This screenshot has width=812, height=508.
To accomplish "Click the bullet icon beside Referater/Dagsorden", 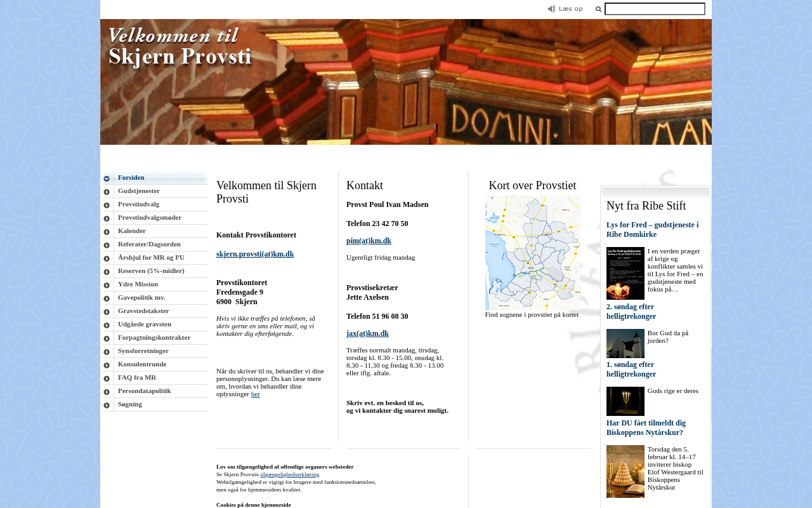I will click(x=107, y=245).
